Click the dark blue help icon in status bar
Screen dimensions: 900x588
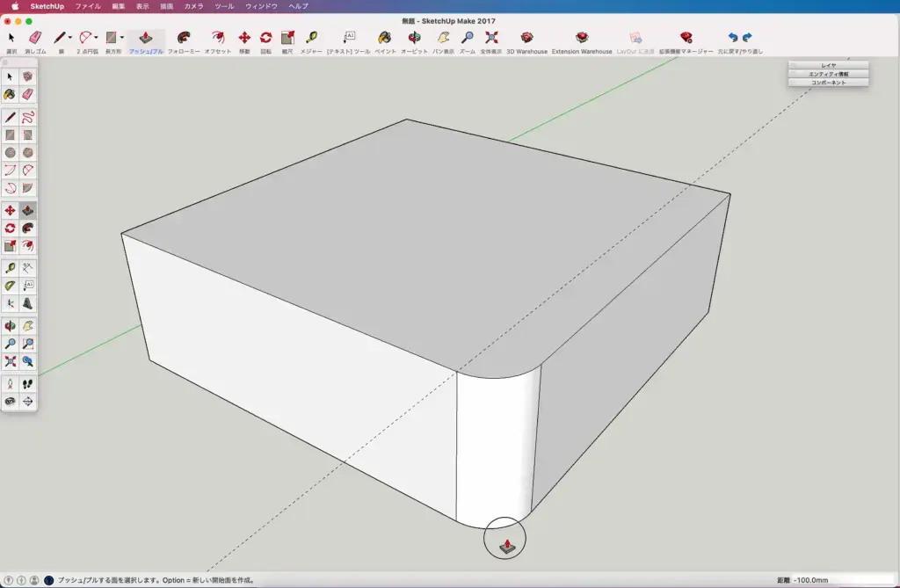49,581
